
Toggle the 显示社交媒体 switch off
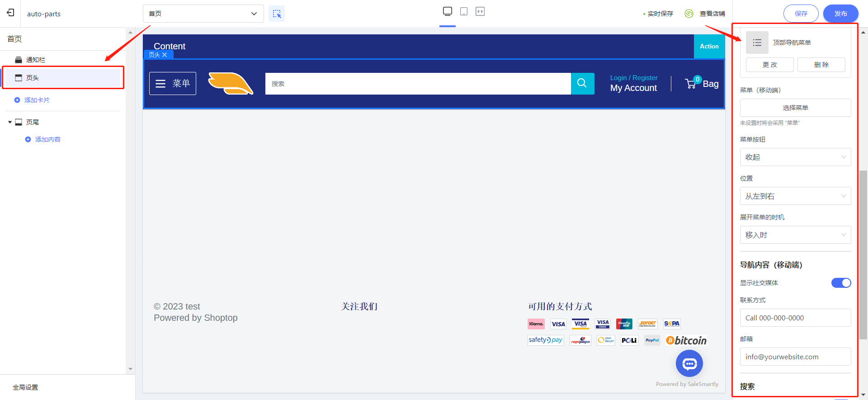click(x=840, y=283)
